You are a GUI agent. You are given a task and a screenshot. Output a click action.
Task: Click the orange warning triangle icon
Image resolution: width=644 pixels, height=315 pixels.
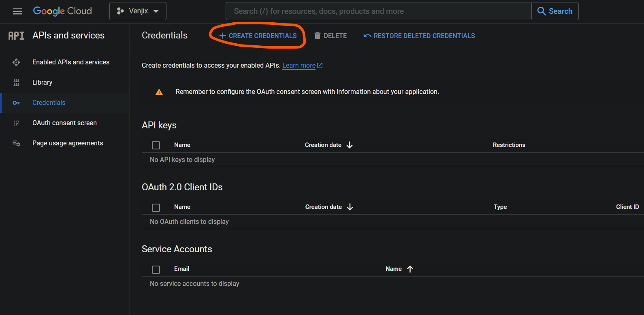tap(159, 92)
